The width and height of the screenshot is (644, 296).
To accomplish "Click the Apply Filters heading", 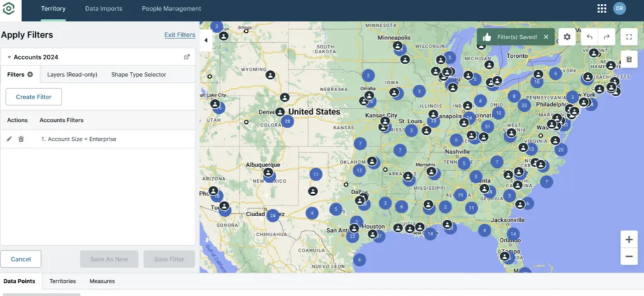I will [27, 35].
